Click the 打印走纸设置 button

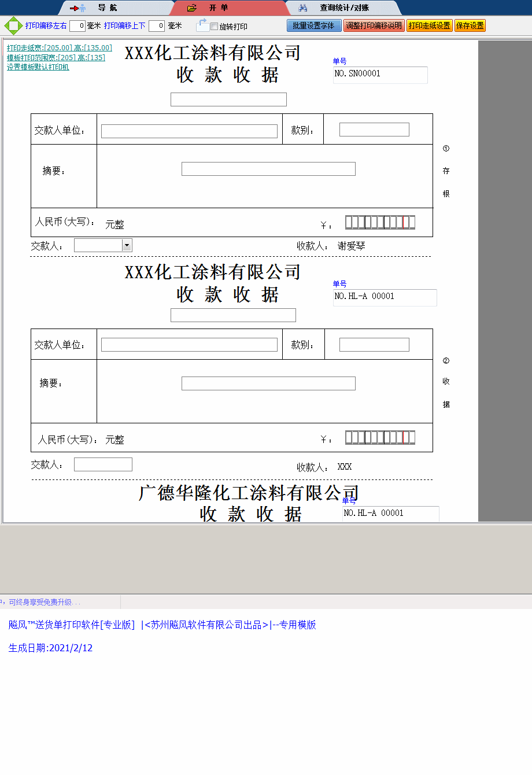(430, 25)
